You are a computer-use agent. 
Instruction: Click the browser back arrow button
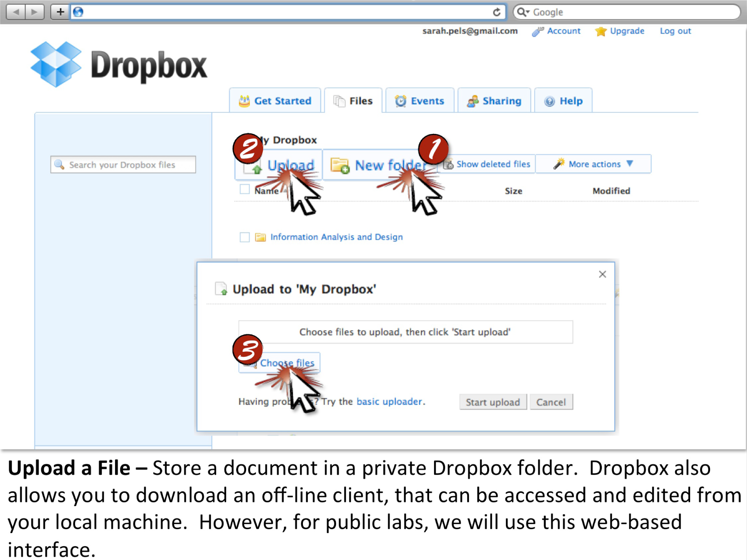tap(16, 12)
